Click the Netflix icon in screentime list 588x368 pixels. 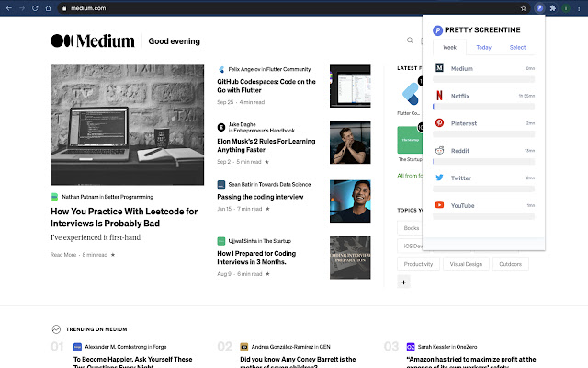pyautogui.click(x=439, y=96)
